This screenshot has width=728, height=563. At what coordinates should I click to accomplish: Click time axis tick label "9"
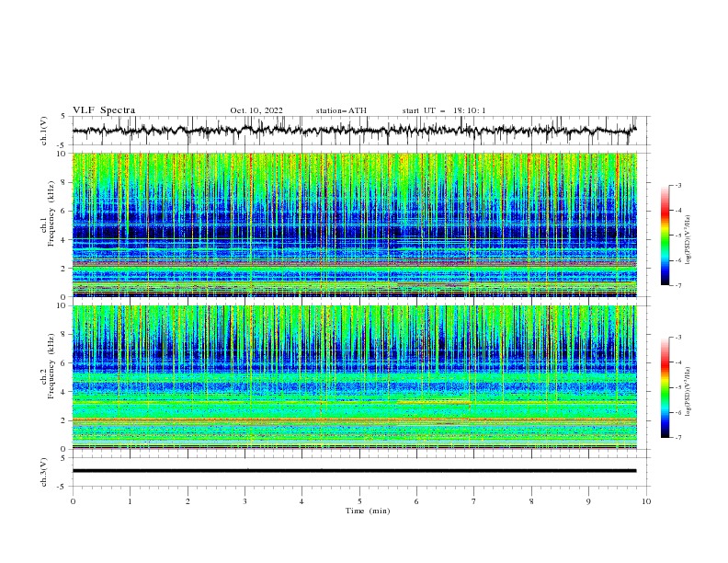(x=588, y=501)
